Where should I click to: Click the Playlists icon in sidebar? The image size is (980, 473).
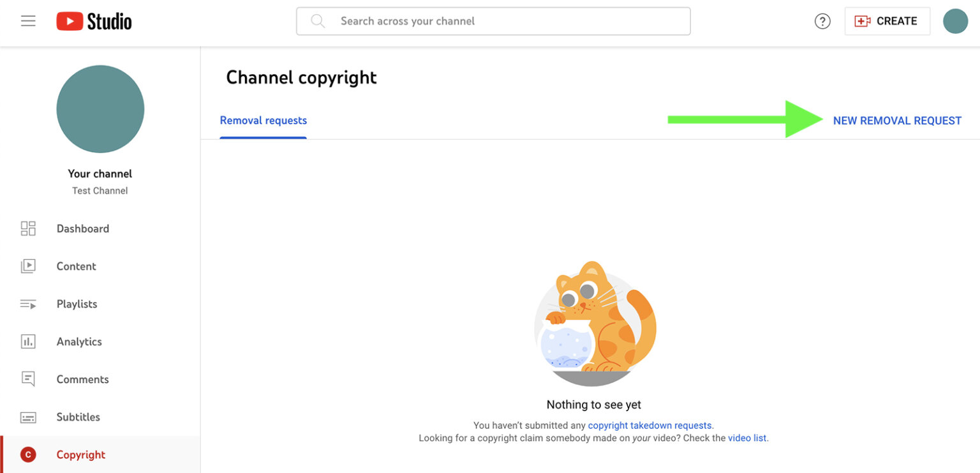point(28,304)
